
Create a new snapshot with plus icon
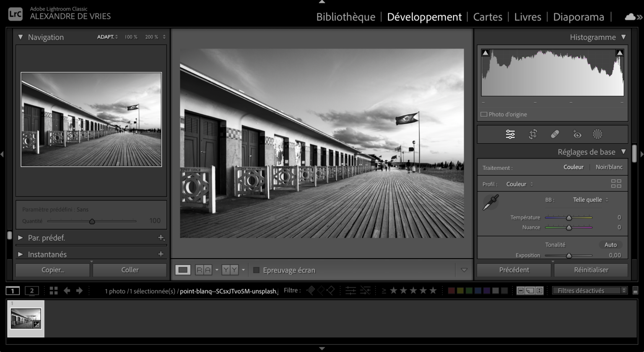coord(161,254)
